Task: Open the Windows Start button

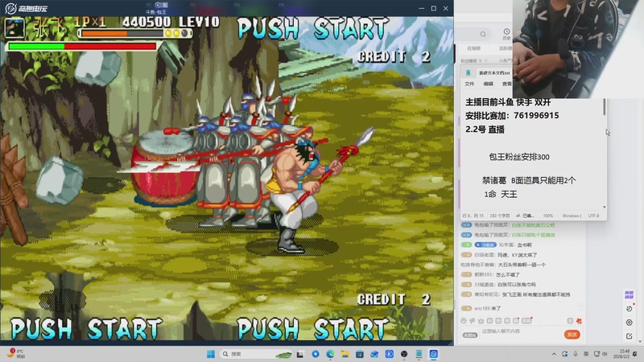Action: tap(211, 354)
